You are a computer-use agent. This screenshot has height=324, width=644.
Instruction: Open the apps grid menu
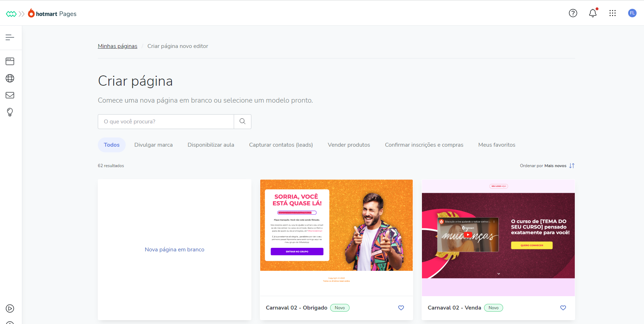coord(613,13)
